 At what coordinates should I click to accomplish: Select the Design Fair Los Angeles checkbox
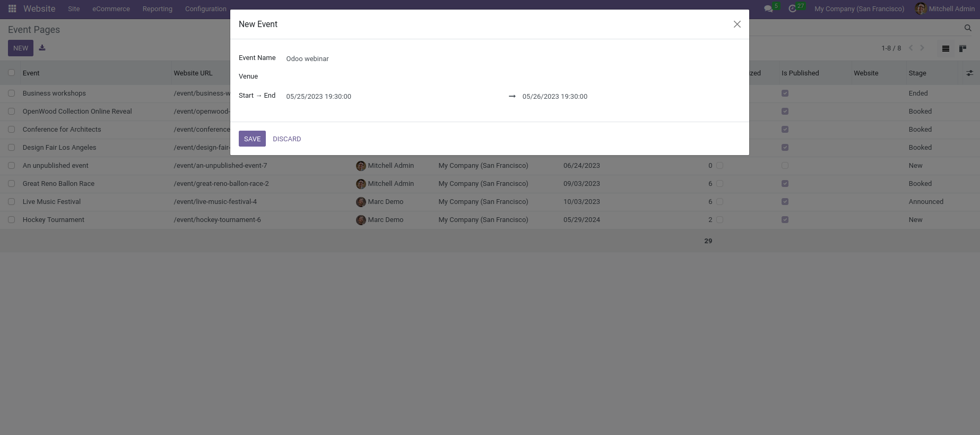pos(11,148)
